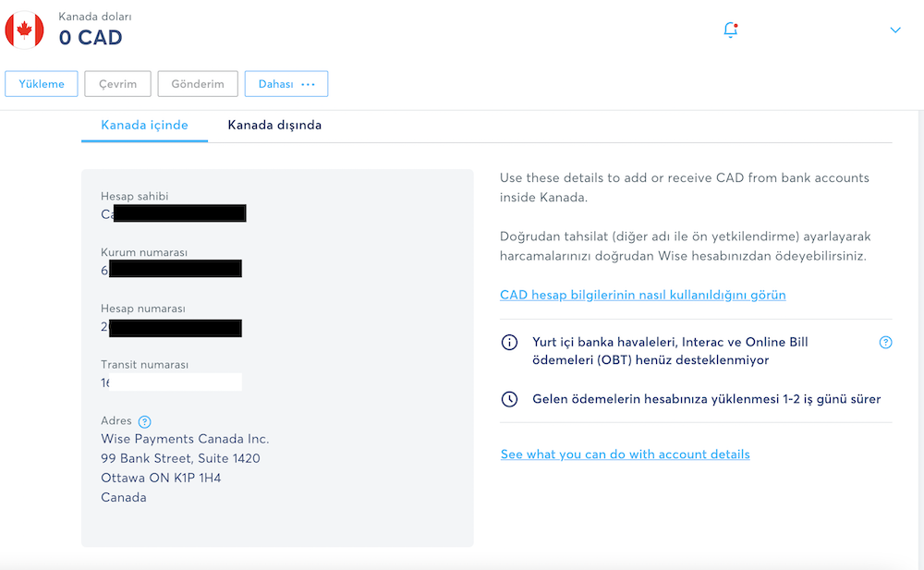
Task: Switch to the Kanada dışında tab
Action: pos(274,125)
